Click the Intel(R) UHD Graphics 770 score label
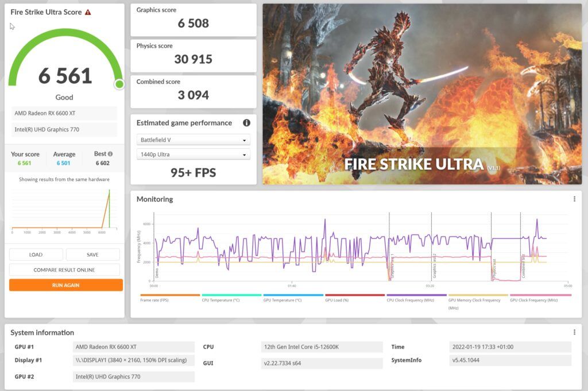This screenshot has width=588, height=391. click(x=64, y=130)
